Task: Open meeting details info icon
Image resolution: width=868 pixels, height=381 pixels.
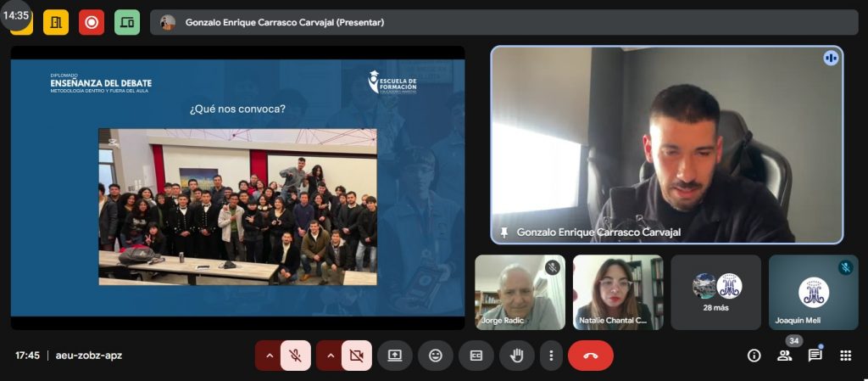Action: coord(754,356)
